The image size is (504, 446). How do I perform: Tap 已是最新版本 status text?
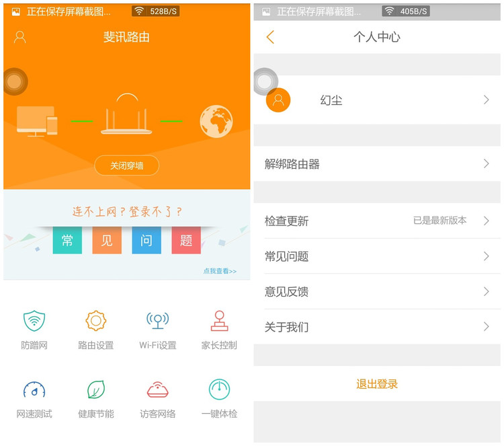(439, 221)
